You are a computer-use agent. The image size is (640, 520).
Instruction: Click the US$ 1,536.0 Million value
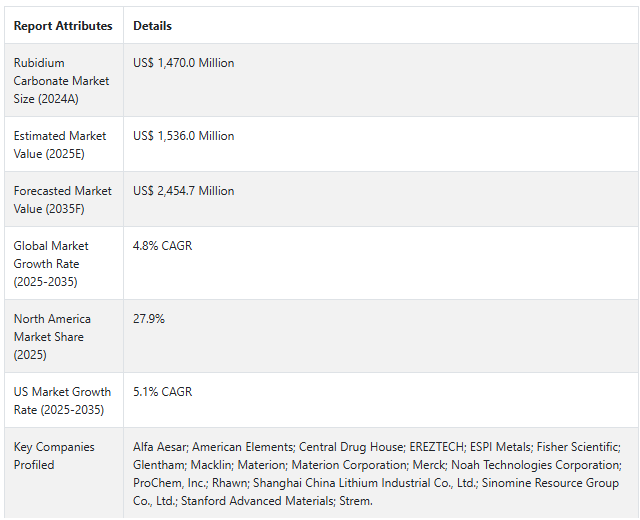click(x=184, y=136)
